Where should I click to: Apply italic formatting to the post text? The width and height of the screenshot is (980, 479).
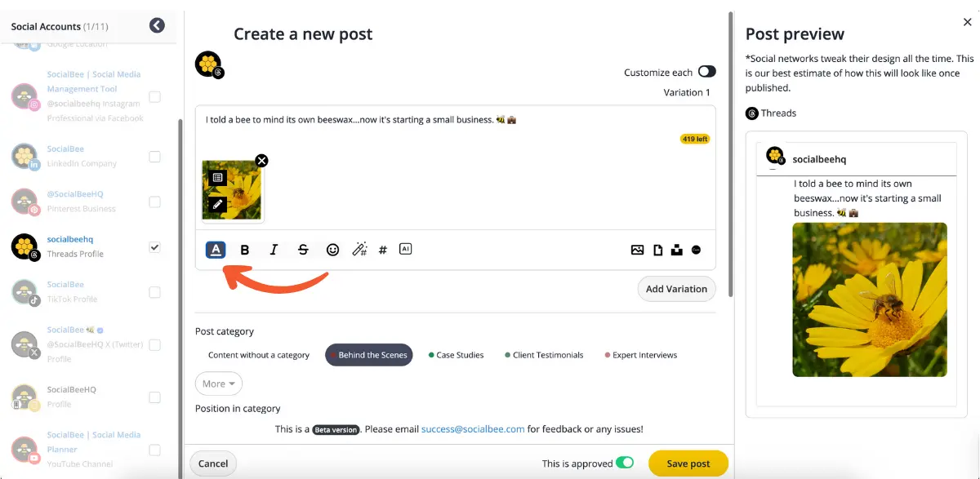coord(274,250)
